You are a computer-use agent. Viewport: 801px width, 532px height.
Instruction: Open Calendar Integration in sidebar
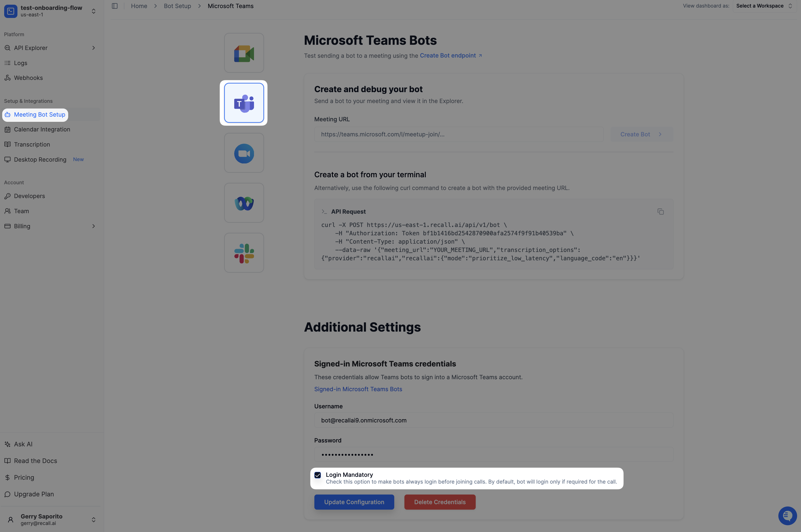pyautogui.click(x=42, y=130)
